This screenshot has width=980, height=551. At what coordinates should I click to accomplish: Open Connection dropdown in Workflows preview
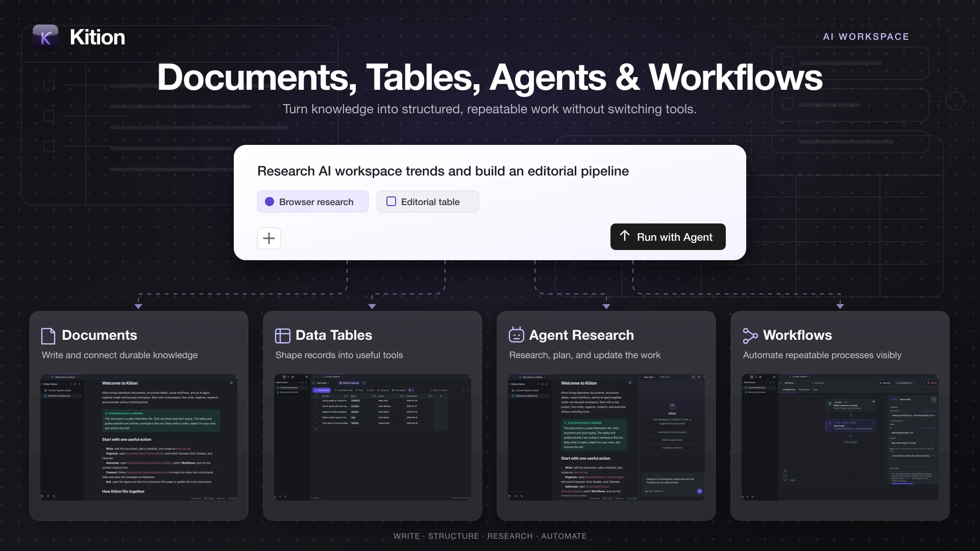click(x=912, y=415)
